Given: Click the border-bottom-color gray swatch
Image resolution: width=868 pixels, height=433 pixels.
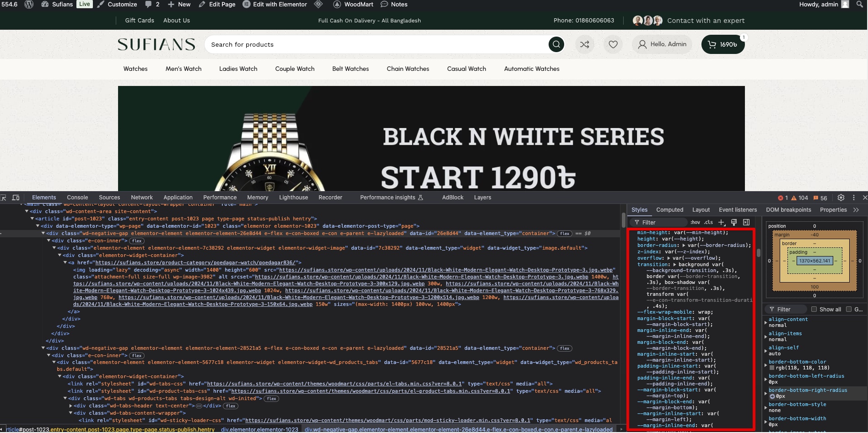Looking at the screenshot, I should tap(772, 368).
